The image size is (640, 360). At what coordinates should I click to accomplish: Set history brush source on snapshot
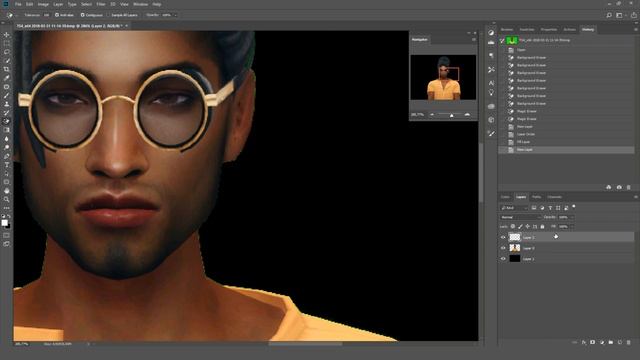click(502, 40)
